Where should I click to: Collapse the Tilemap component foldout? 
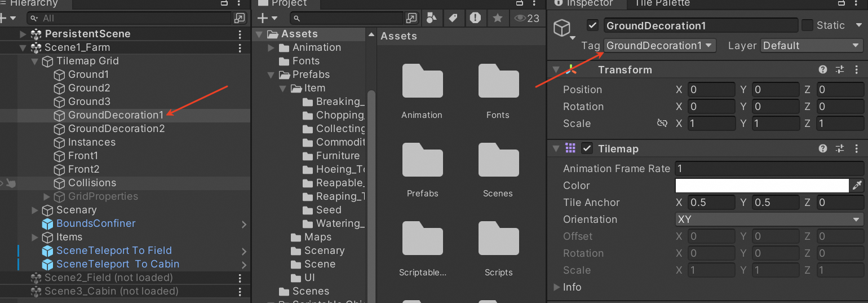click(556, 148)
